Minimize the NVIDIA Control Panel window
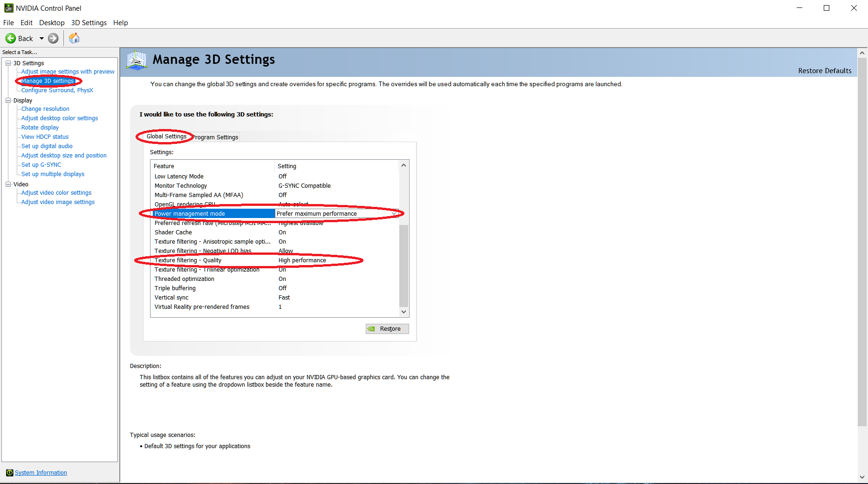The width and height of the screenshot is (868, 484). click(x=800, y=8)
